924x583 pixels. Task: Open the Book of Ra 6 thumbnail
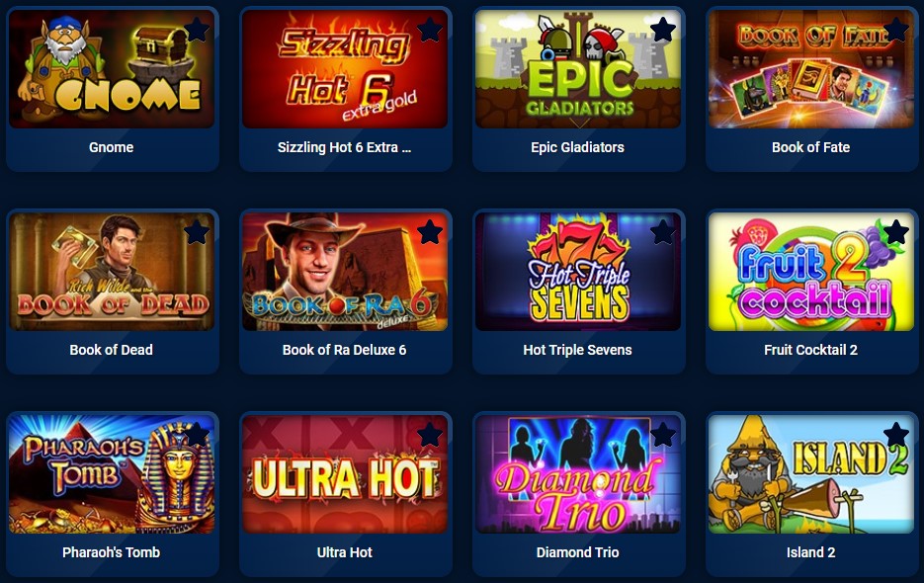click(345, 272)
